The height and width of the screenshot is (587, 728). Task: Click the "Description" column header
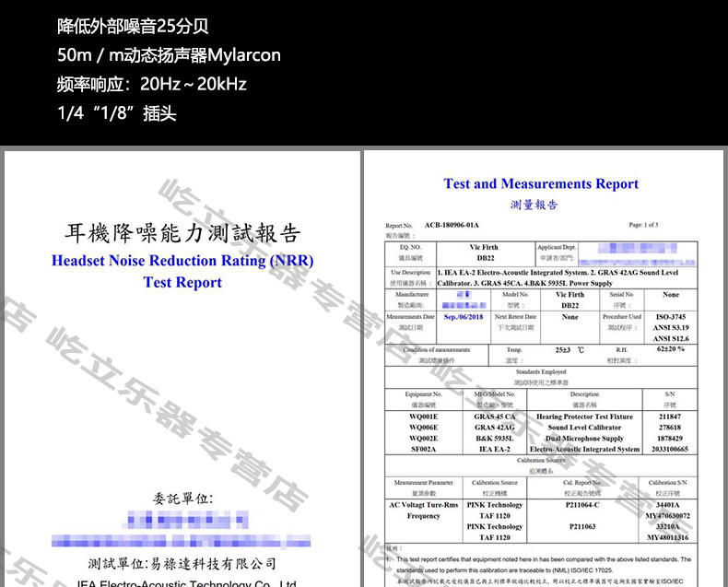coord(584,393)
